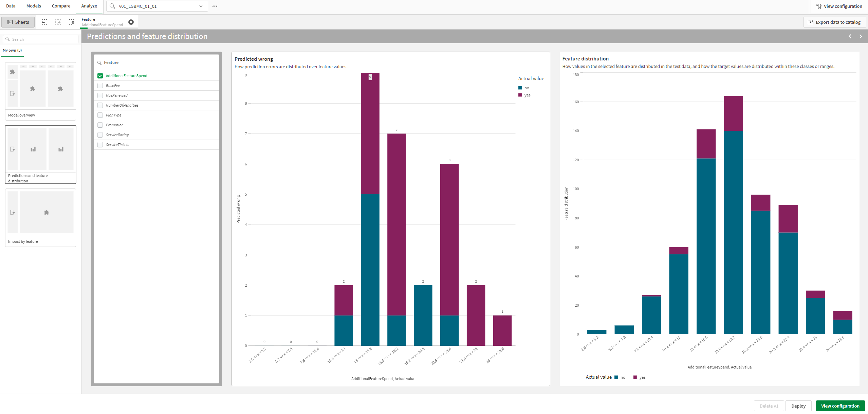Click the Search features input field
The image size is (868, 414).
pos(157,62)
